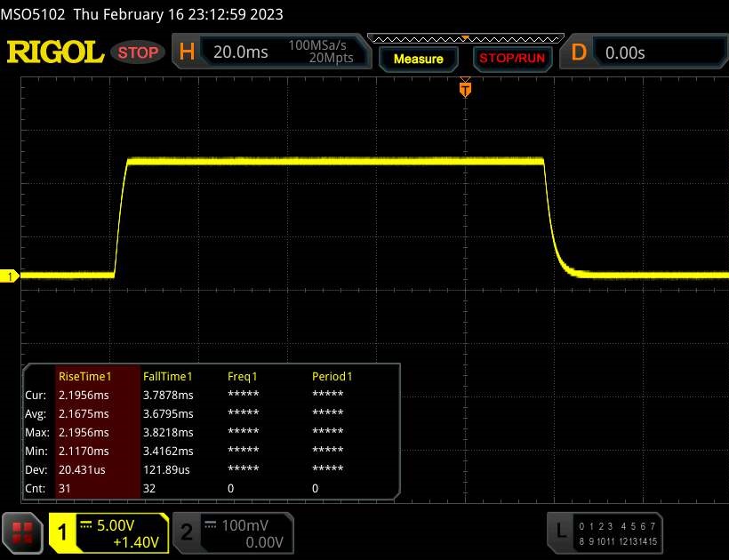This screenshot has width=729, height=560.
Task: Edit the 0.00s delay value
Action: click(x=625, y=53)
